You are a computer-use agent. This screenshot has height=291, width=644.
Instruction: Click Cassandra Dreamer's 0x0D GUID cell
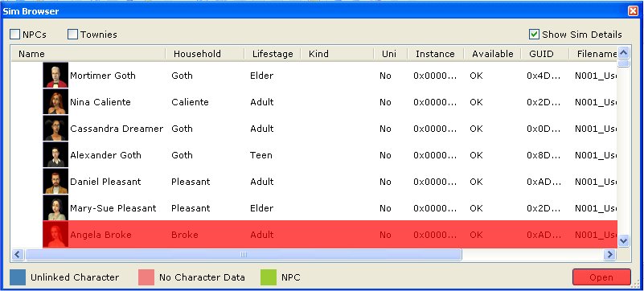coord(543,129)
